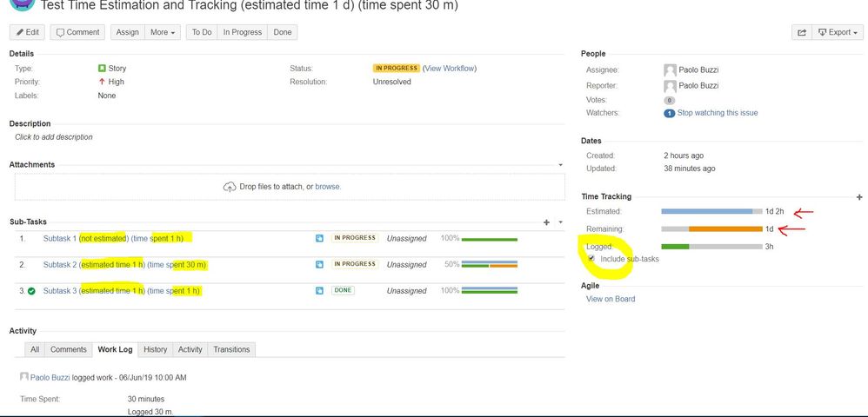The image size is (868, 417).
Task: Click the Assign button
Action: click(x=127, y=32)
